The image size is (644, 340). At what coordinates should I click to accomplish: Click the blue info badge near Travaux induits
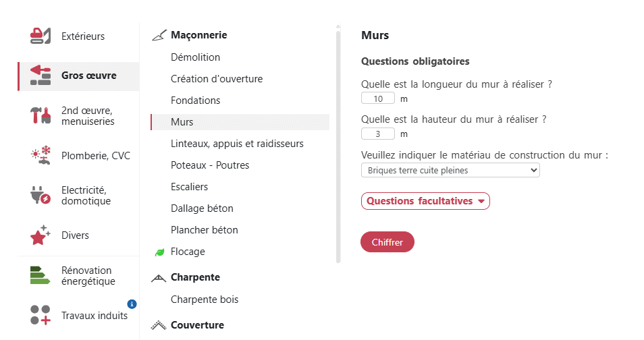[132, 304]
